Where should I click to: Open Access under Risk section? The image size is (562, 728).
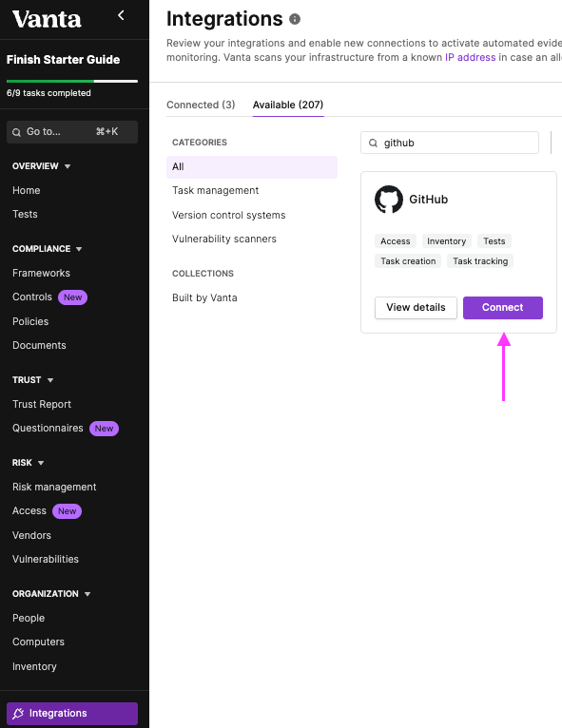point(29,510)
